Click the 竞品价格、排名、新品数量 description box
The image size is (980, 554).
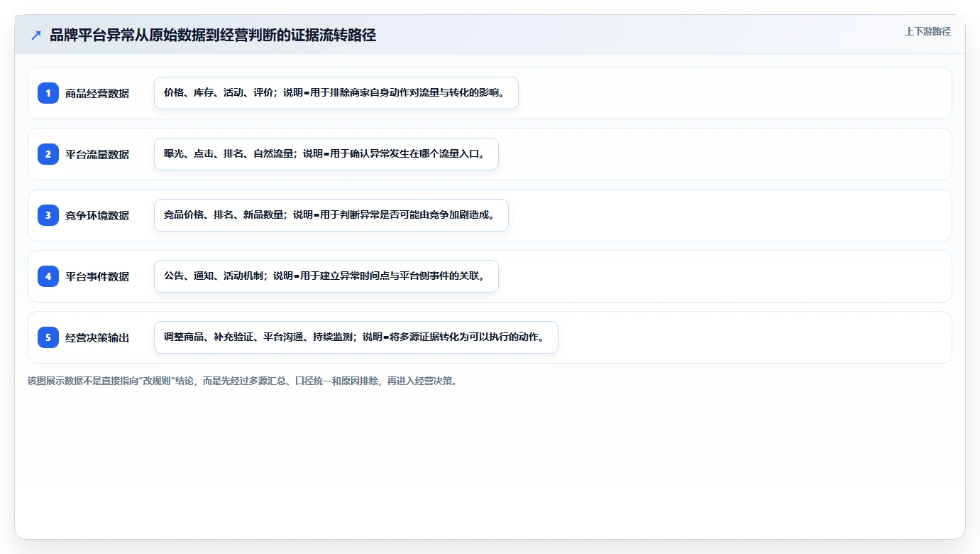pyautogui.click(x=331, y=215)
